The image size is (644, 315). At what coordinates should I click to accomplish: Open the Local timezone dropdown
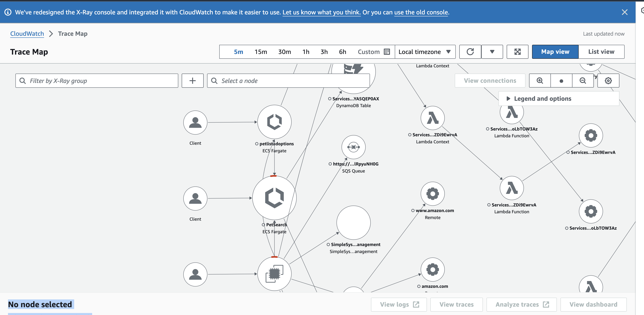(x=425, y=52)
